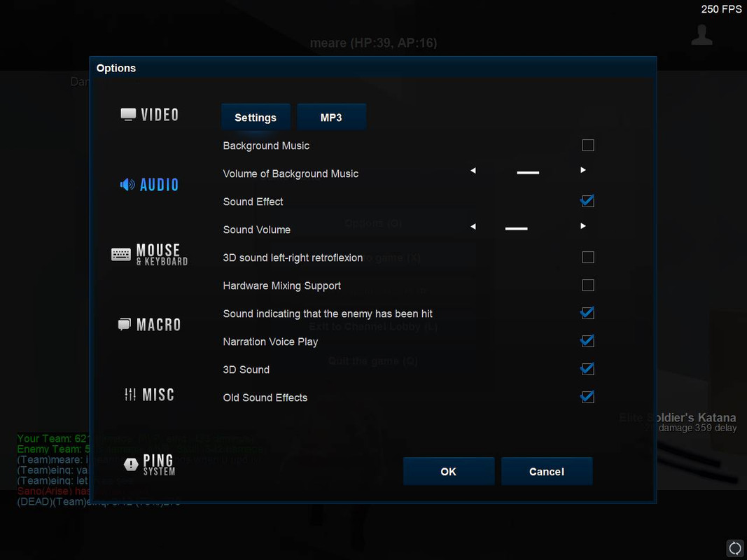Click the 'Volume of Background Music' label

[x=291, y=174]
